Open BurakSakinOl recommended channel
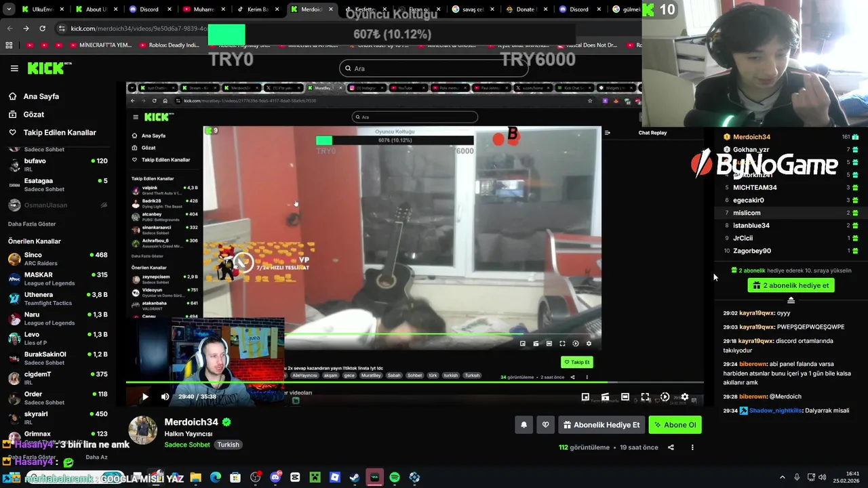The image size is (868, 488). click(58, 358)
